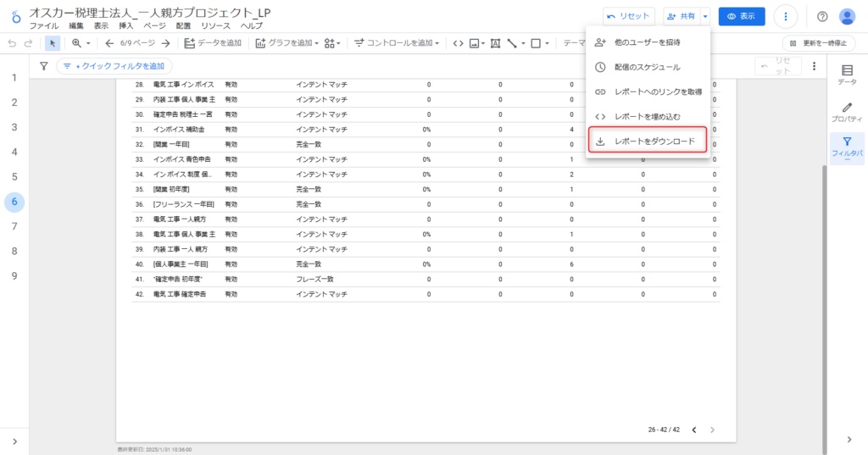Click the help question mark icon
Image resolution: width=868 pixels, height=455 pixels.
[x=822, y=16]
